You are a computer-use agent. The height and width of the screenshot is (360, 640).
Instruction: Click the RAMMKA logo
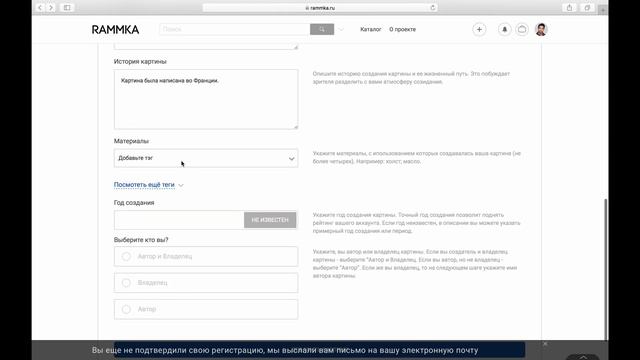point(116,29)
